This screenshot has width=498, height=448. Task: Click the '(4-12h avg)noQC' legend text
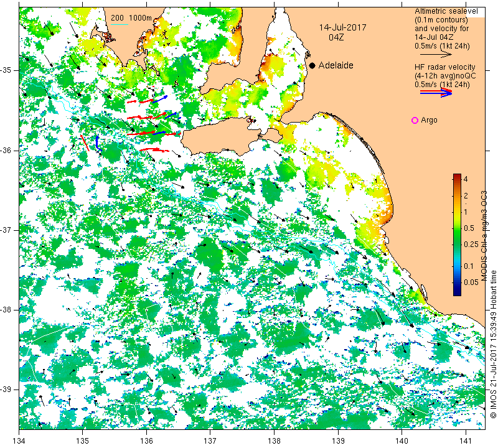[x=445, y=76]
